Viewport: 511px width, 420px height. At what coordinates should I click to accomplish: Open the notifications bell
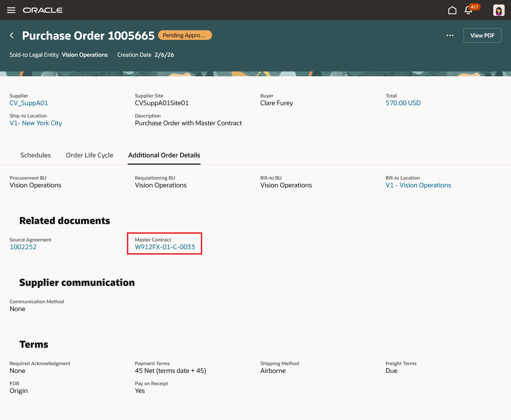click(x=468, y=11)
